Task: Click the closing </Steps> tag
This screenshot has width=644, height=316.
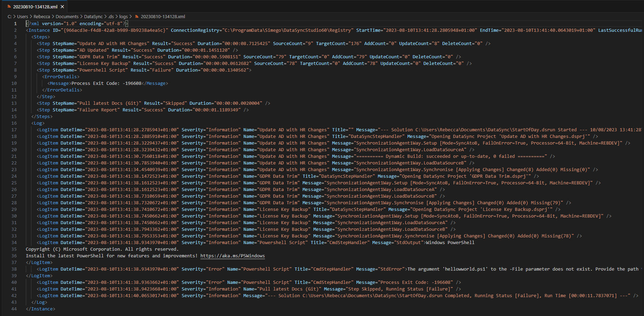Action: (x=42, y=117)
